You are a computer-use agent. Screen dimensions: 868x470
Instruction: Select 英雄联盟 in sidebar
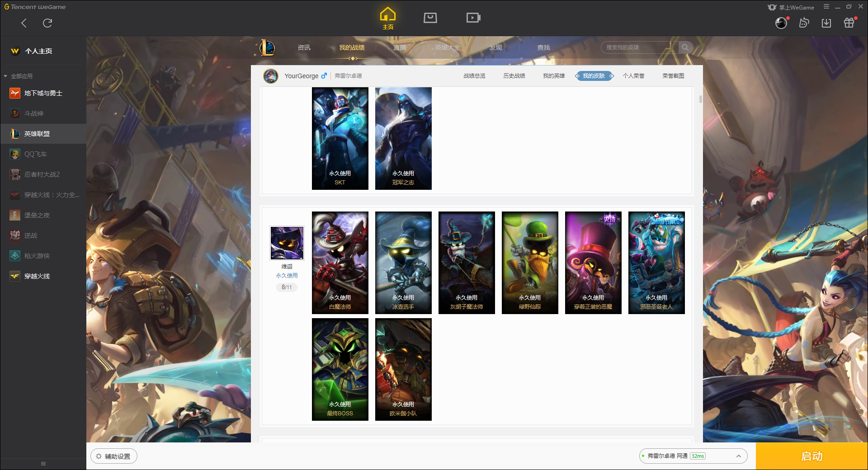coord(43,134)
